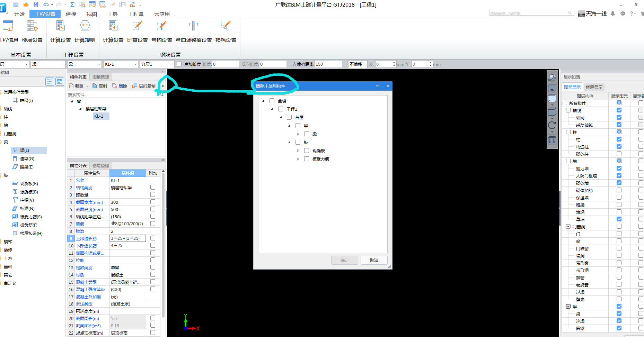Expand 板受力筋 node in dialog tree

coord(298,159)
